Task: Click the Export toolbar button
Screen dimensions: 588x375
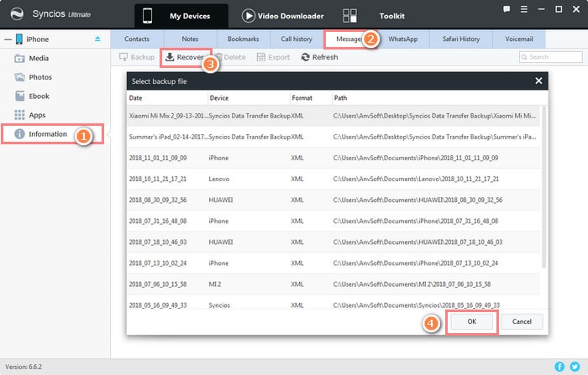Action: (x=273, y=57)
